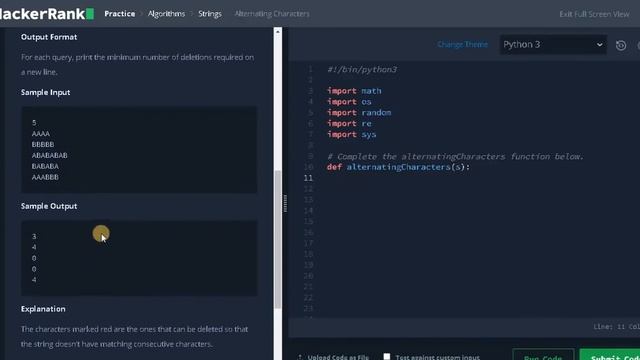
Task: Click the Run Code button
Action: click(543, 355)
